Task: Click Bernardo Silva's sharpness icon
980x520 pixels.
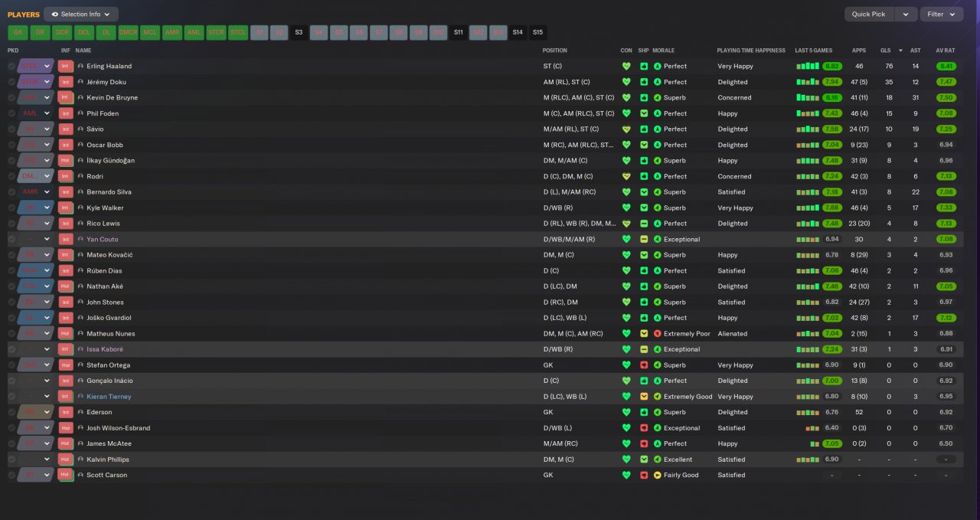Action: (x=644, y=192)
